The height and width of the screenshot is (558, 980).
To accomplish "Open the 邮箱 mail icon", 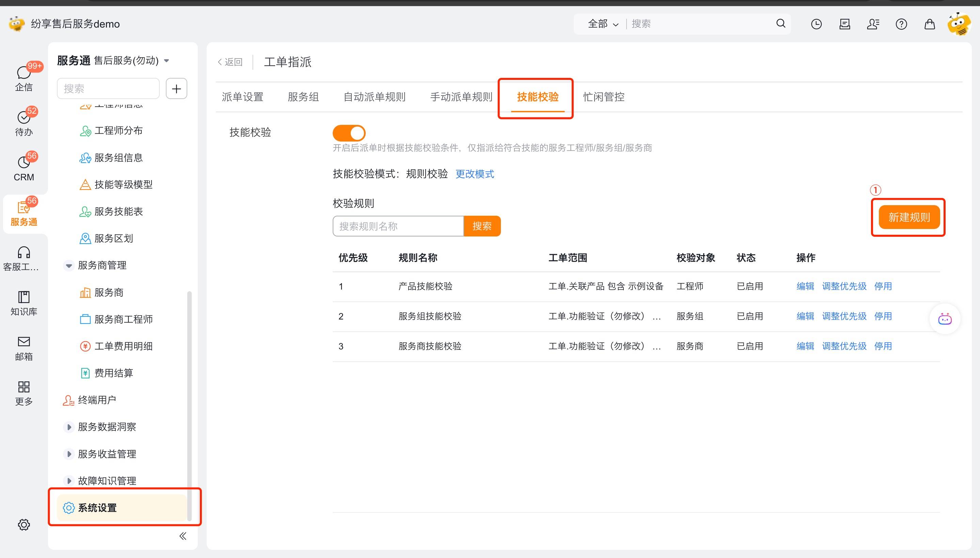I will pyautogui.click(x=23, y=347).
